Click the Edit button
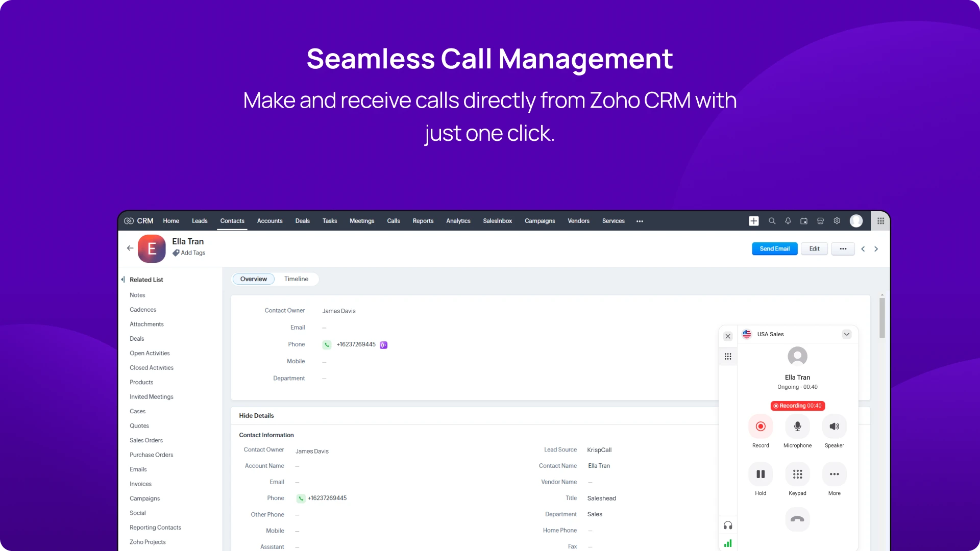The width and height of the screenshot is (980, 551). click(814, 249)
